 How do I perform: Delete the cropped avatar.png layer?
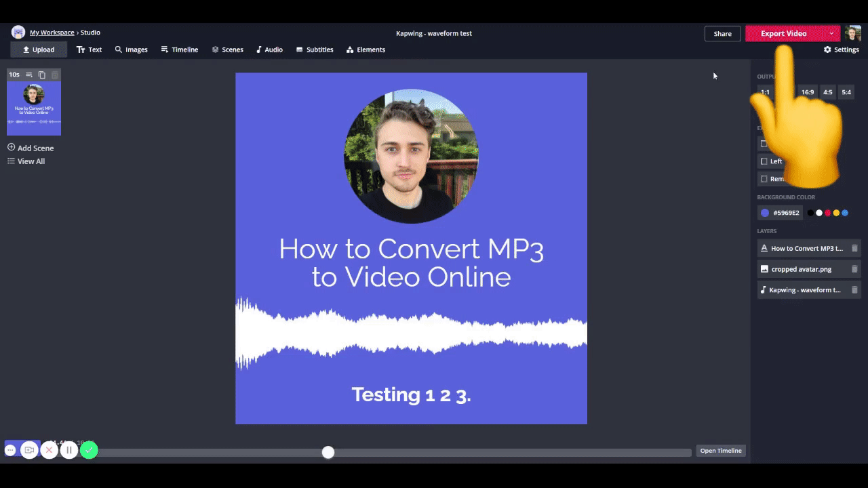pos(854,269)
